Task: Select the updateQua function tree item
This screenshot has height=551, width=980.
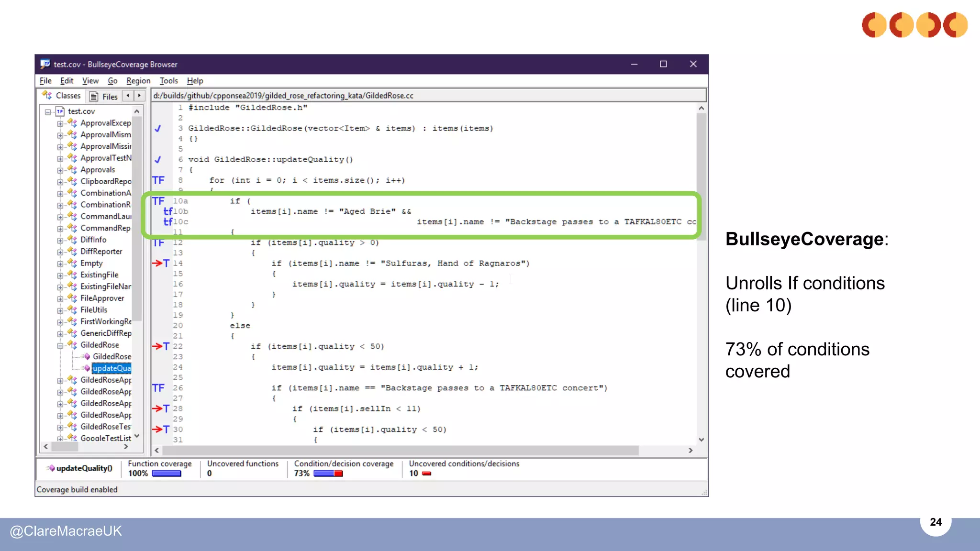Action: pyautogui.click(x=111, y=368)
